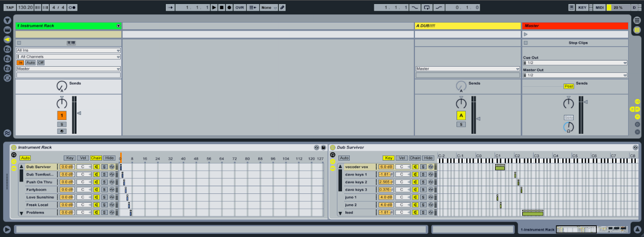Click the 130.20 tempo field
Screen dimensions: 644x237
pos(25,8)
